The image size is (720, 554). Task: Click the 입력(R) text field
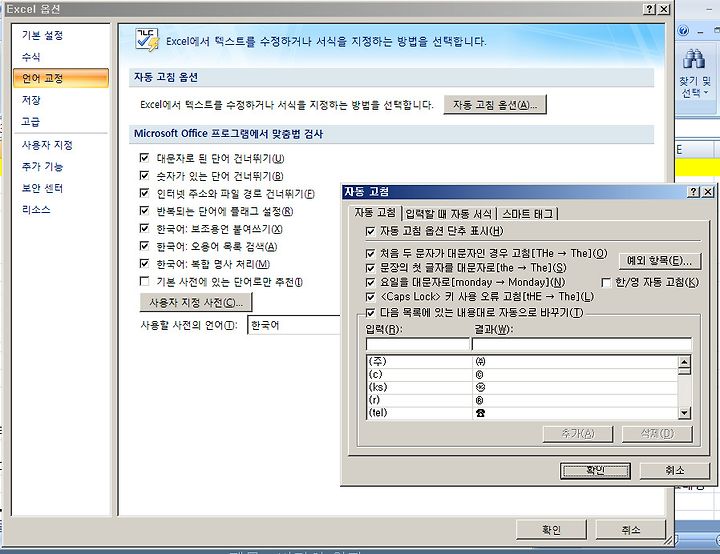point(418,344)
